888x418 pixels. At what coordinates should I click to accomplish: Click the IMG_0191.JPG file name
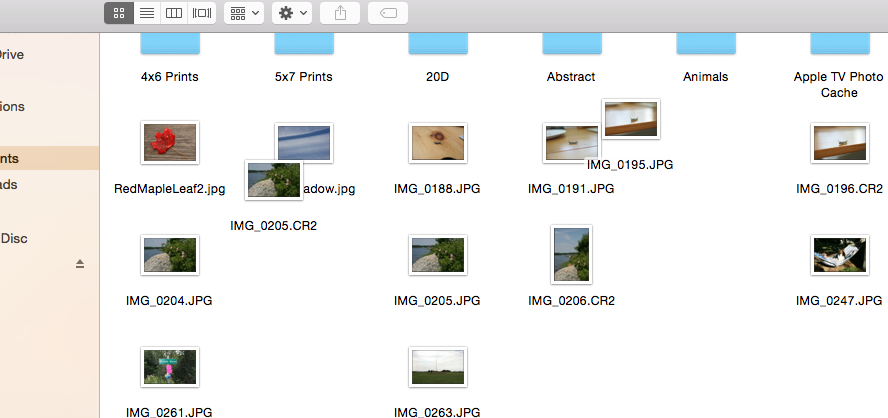pos(571,189)
